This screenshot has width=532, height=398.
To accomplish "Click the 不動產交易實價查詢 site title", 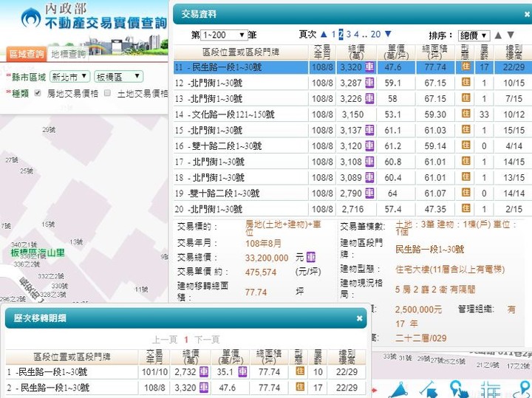I will point(106,23).
